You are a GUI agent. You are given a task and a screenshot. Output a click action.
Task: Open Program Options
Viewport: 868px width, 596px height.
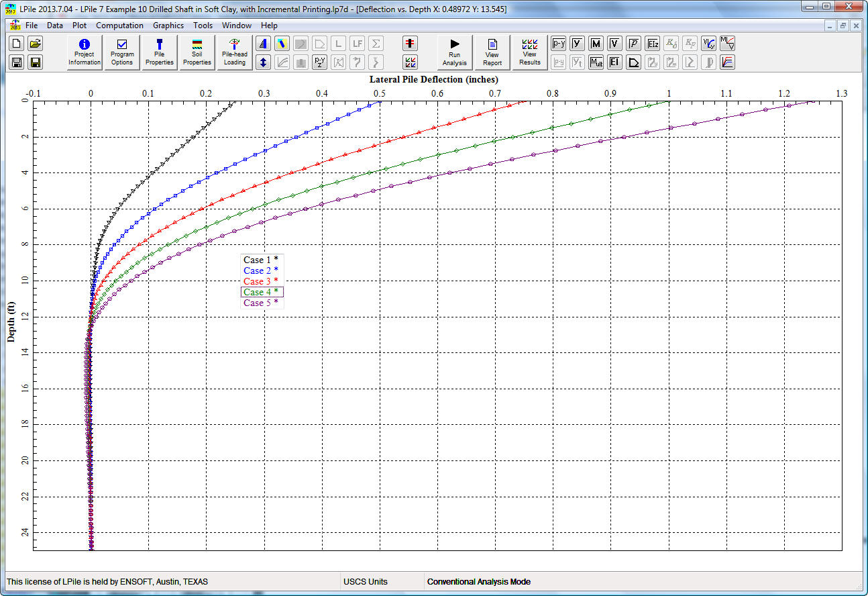tap(122, 52)
